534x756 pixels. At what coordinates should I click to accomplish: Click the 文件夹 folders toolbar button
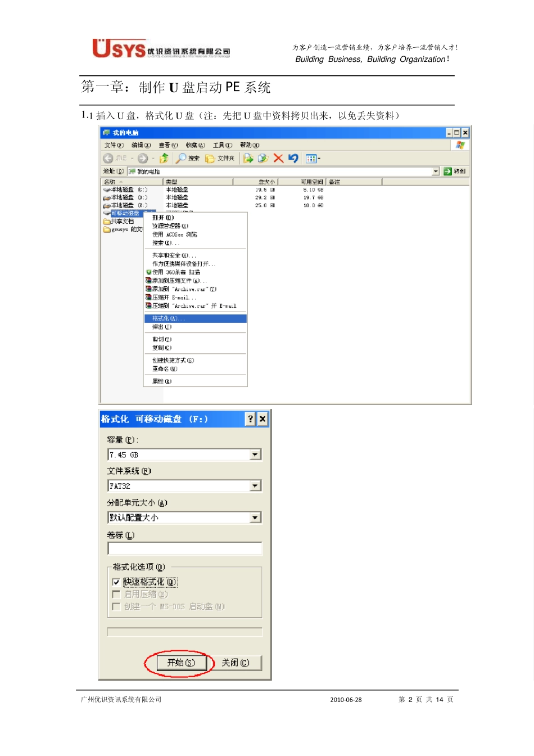[220, 159]
